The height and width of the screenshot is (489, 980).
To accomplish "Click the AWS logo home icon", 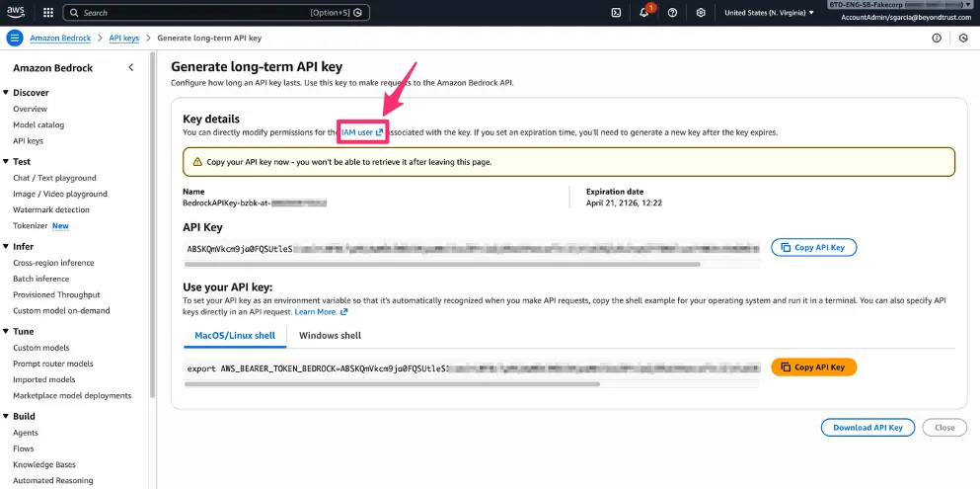I will click(x=16, y=12).
